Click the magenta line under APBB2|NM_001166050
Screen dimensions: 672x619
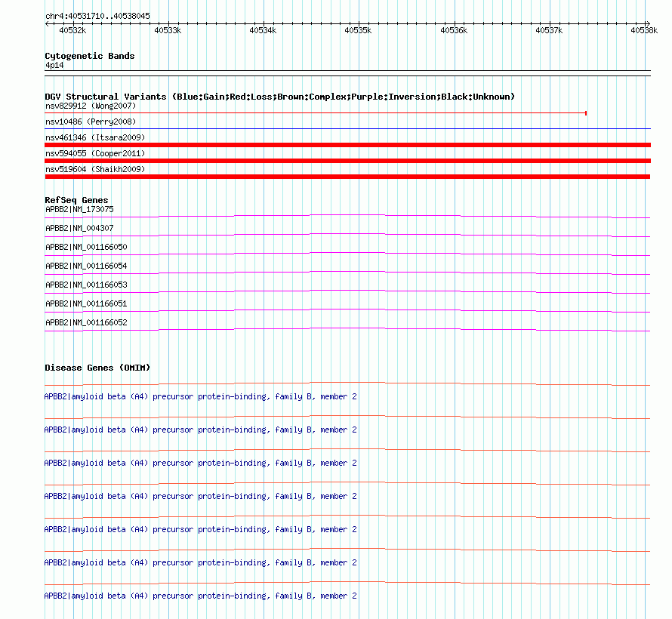(x=347, y=254)
